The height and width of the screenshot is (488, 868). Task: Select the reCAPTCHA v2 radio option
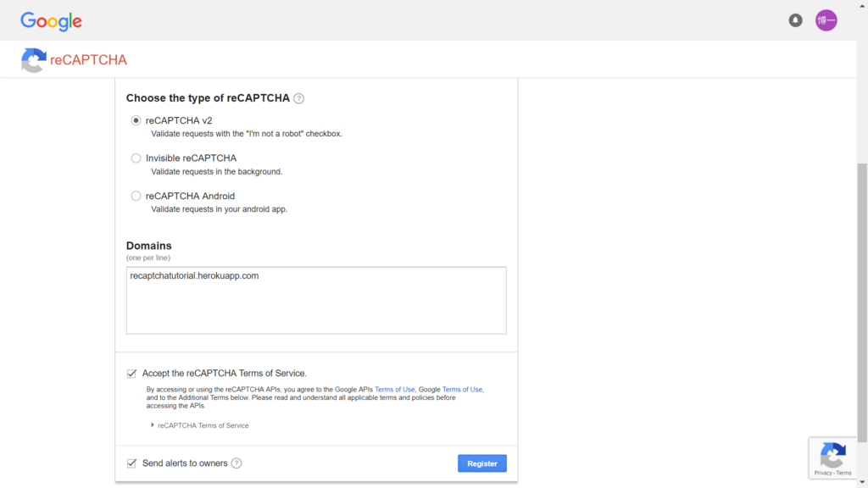tap(136, 120)
